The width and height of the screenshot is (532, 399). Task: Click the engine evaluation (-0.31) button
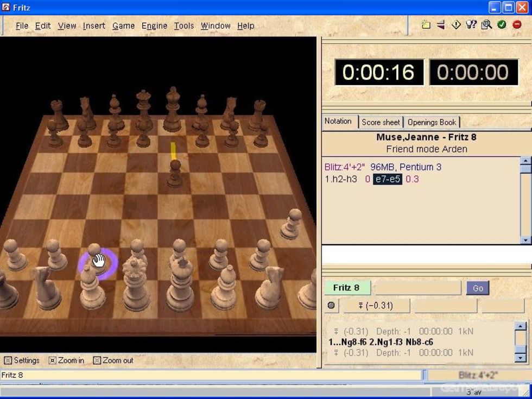(376, 305)
